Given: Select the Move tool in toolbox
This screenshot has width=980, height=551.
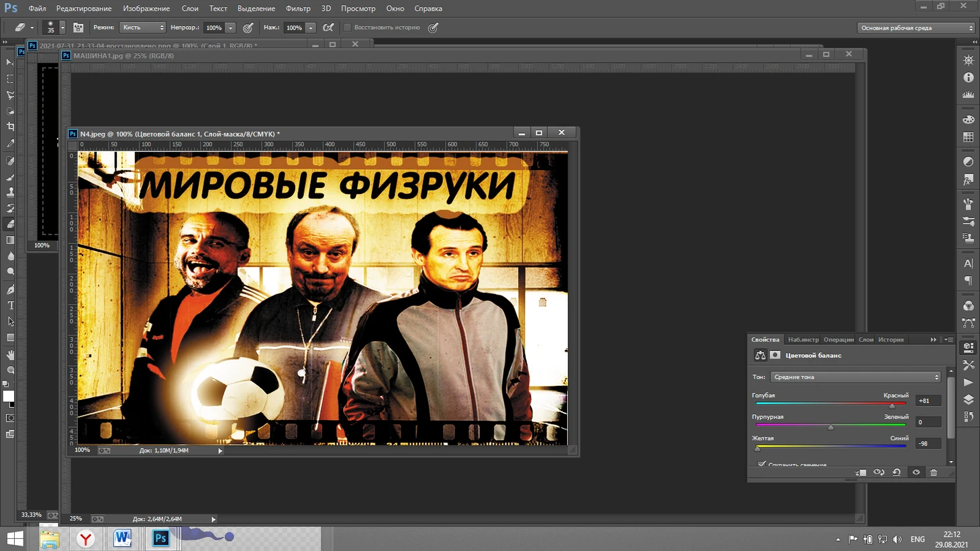Looking at the screenshot, I should (10, 62).
